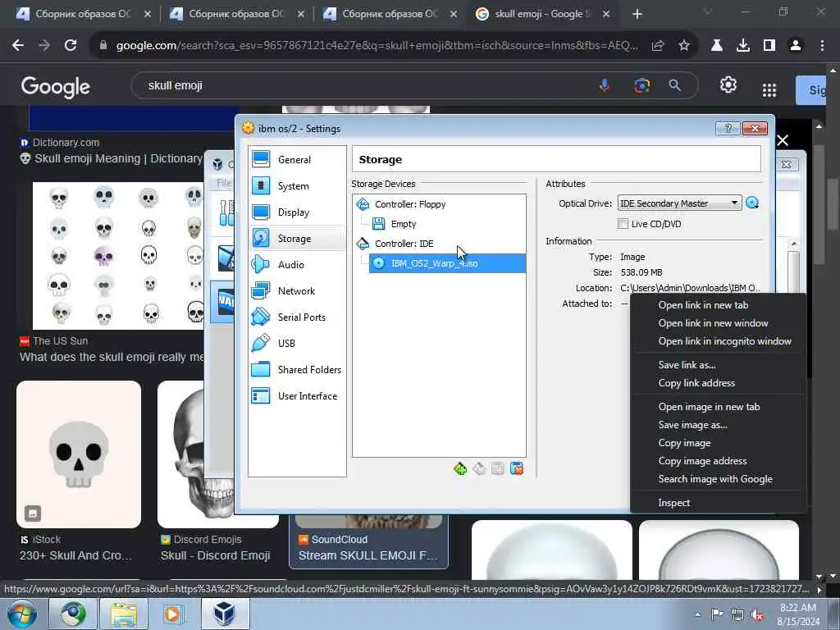Go back in browser history

(18, 46)
